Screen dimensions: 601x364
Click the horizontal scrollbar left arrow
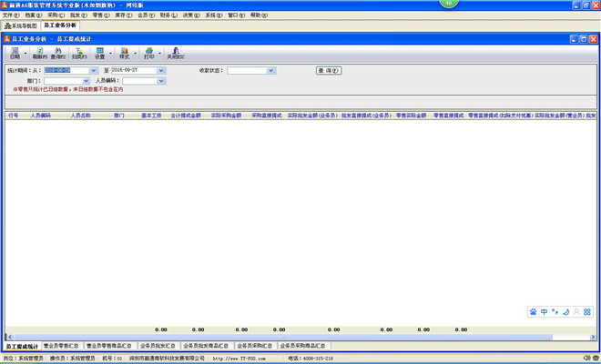pos(9,338)
